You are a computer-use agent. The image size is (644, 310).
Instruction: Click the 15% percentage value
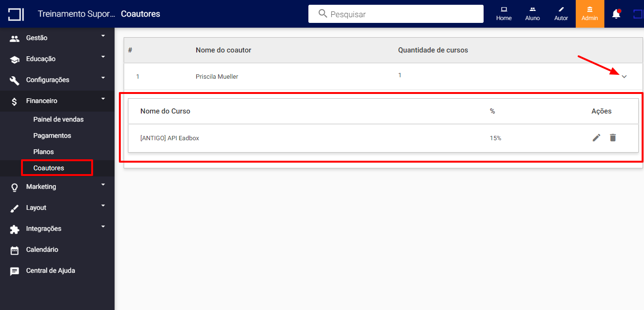click(496, 138)
